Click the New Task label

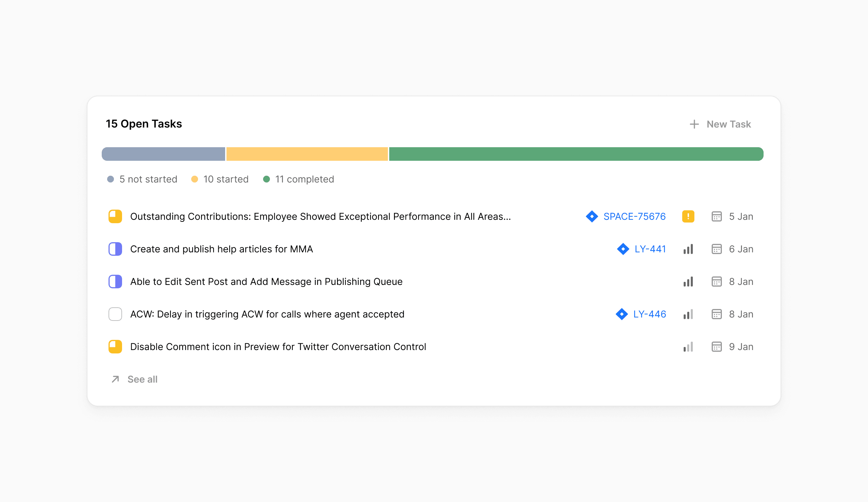pos(729,124)
